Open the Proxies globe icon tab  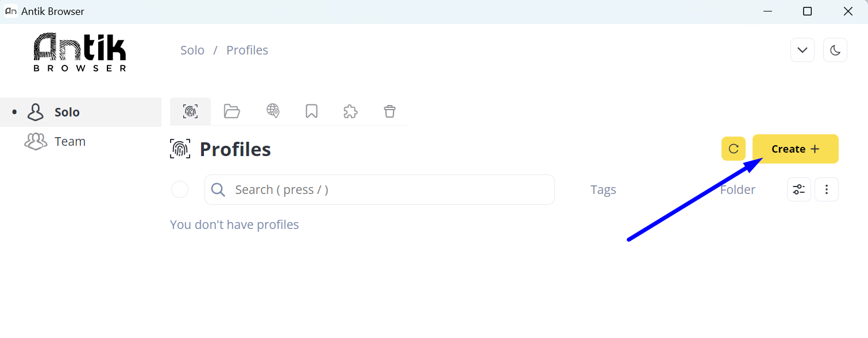273,111
